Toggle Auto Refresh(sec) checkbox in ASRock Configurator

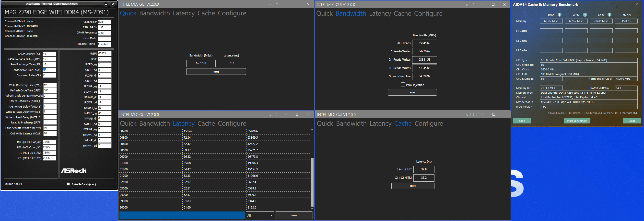[x=68, y=184]
